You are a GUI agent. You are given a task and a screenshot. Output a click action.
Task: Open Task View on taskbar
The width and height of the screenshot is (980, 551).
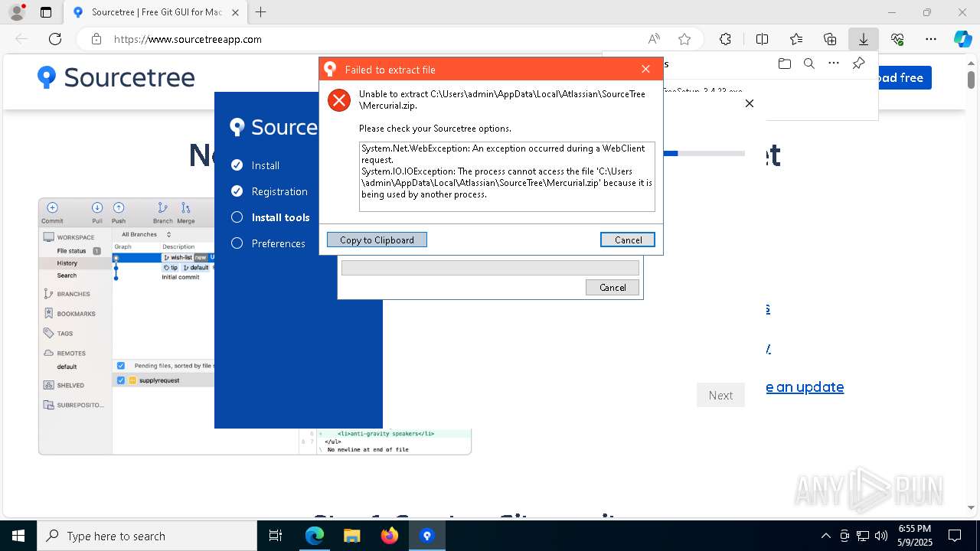pos(276,536)
